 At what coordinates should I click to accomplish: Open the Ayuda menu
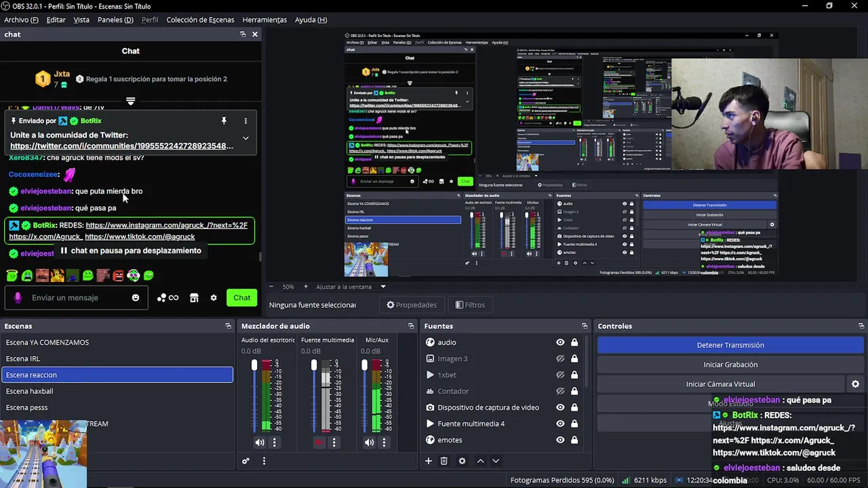click(x=311, y=20)
